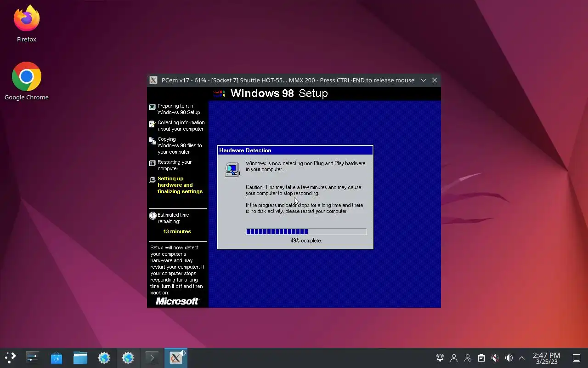Screen dimensions: 588x368
Task: Click 'Copying Windows 98 files' step text
Action: pyautogui.click(x=180, y=145)
